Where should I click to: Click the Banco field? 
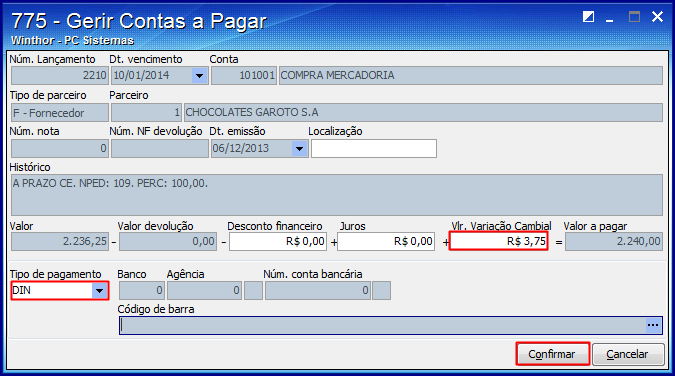[142, 291]
